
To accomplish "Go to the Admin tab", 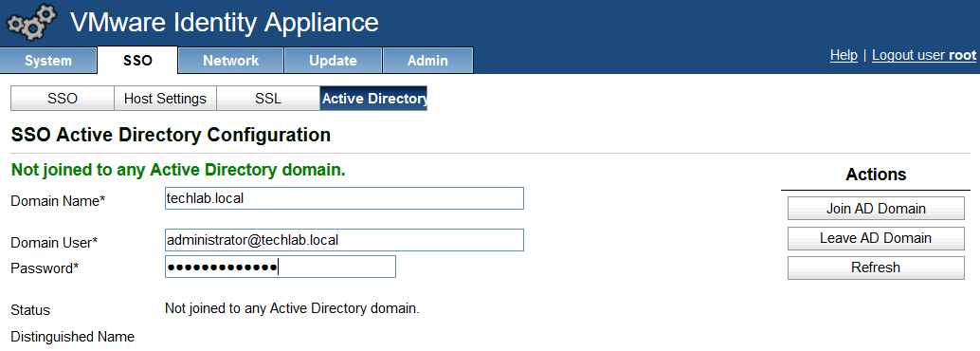I will (427, 61).
